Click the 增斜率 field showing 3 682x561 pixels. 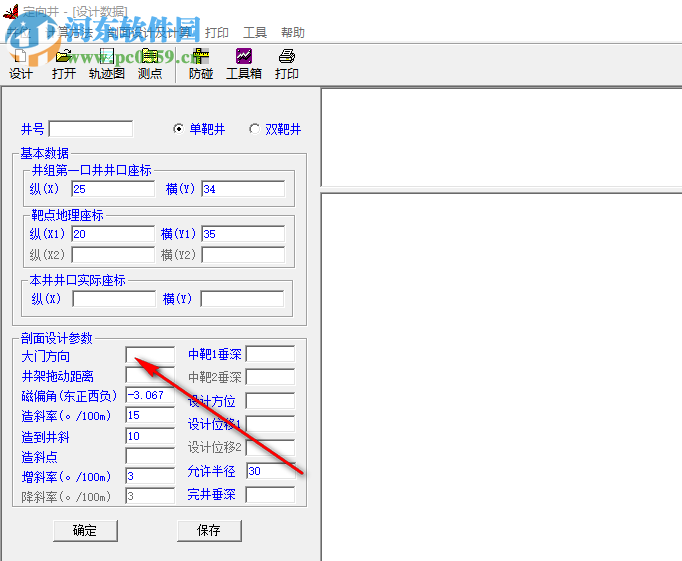[150, 476]
